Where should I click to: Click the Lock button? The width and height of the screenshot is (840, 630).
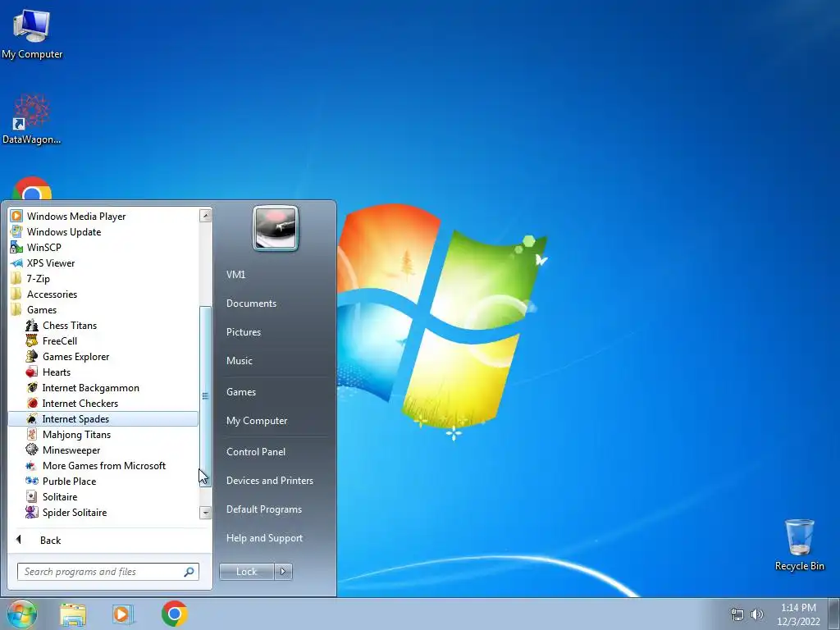click(x=246, y=572)
